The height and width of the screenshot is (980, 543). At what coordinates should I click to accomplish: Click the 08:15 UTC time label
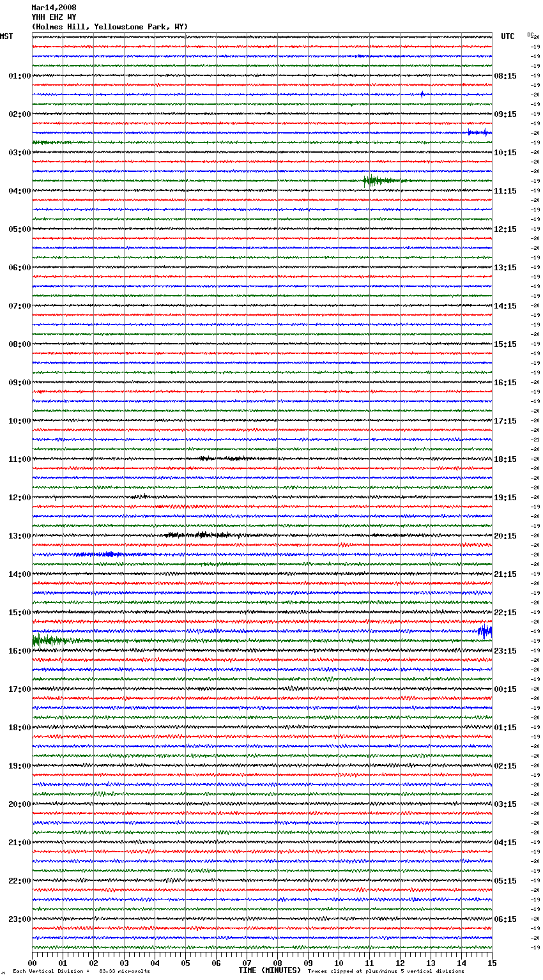click(x=505, y=76)
